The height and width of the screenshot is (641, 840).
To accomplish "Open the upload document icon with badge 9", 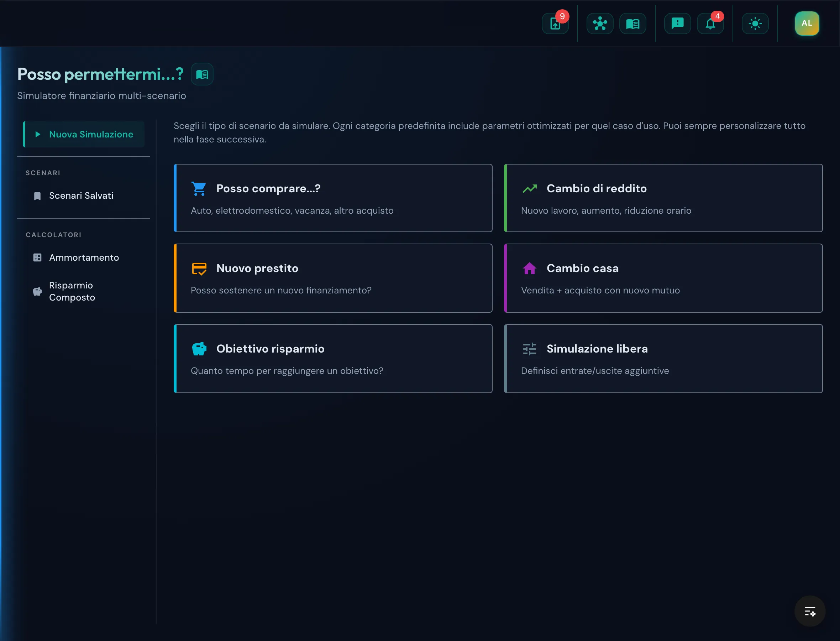I will 555,24.
